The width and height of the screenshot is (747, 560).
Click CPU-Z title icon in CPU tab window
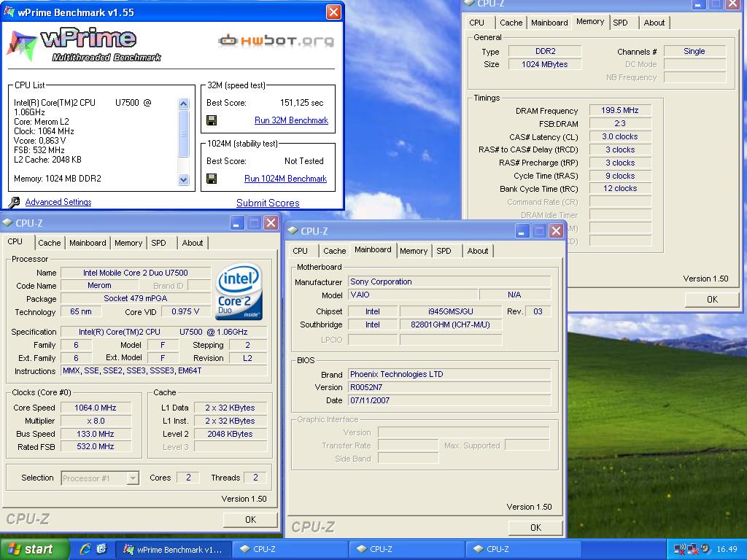7,223
